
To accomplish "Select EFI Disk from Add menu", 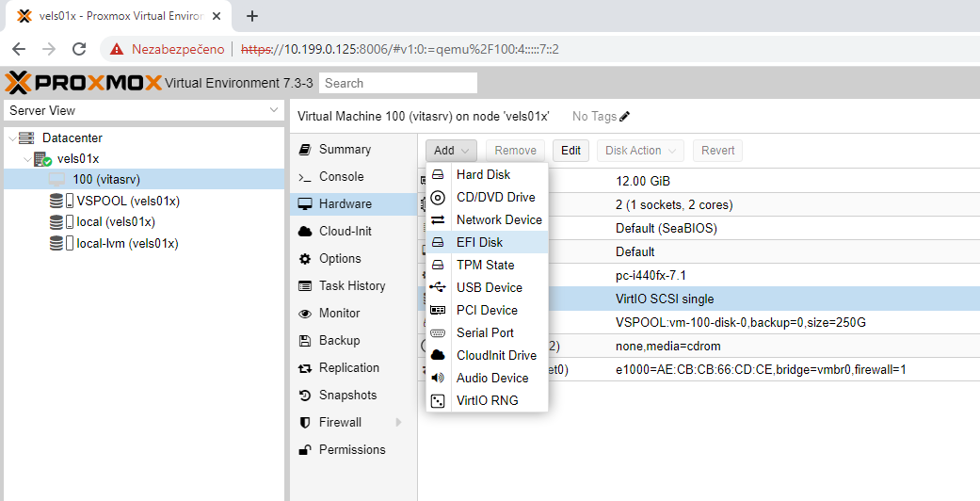I will 479,242.
